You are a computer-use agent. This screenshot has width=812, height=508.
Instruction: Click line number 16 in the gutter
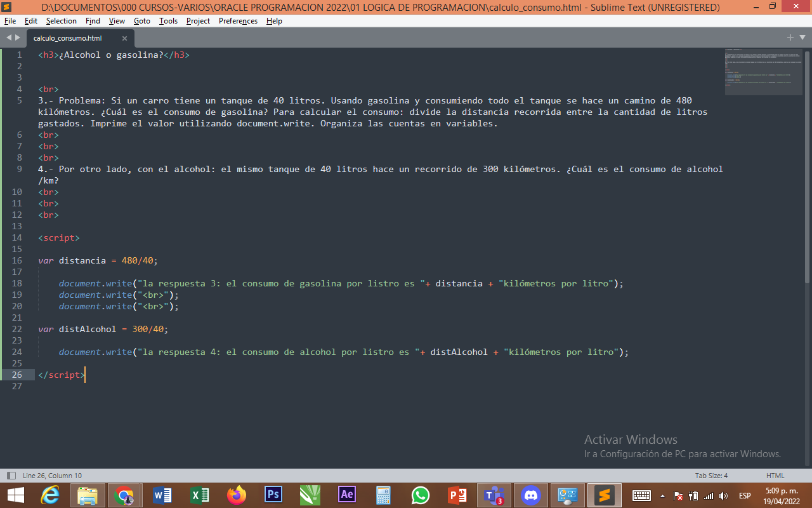(16, 260)
